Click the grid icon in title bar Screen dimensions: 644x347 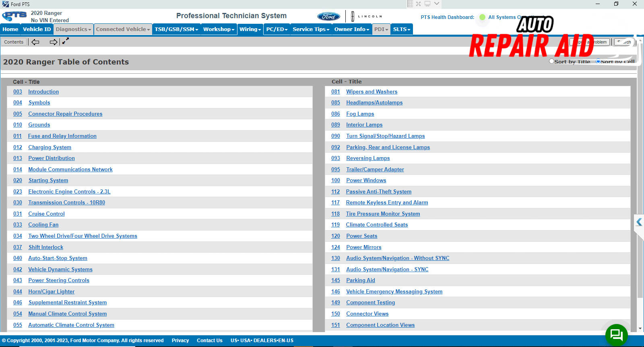[410, 4]
